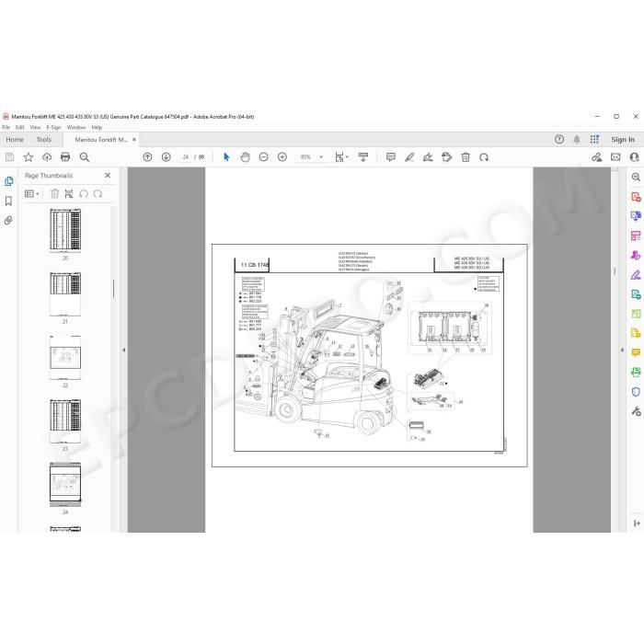The height and width of the screenshot is (644, 644).
Task: Click the Sign document pen icon
Action: (428, 157)
